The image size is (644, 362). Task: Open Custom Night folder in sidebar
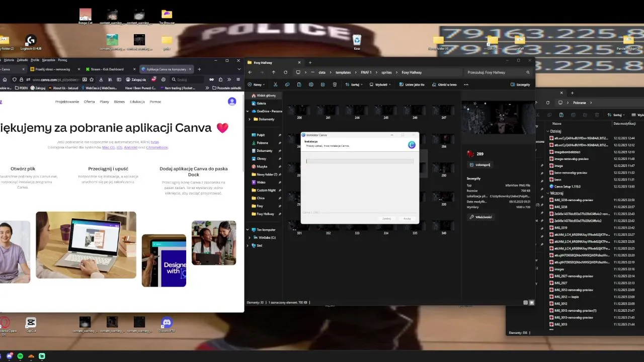pyautogui.click(x=266, y=190)
